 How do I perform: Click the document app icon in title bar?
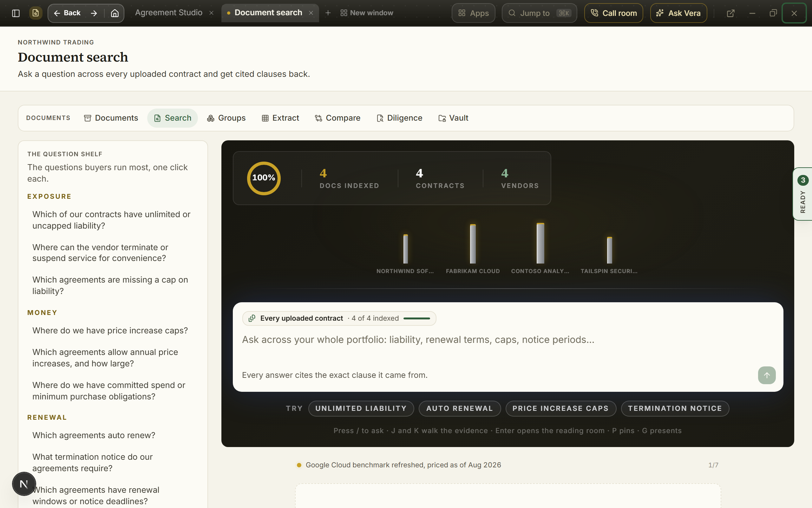click(36, 13)
